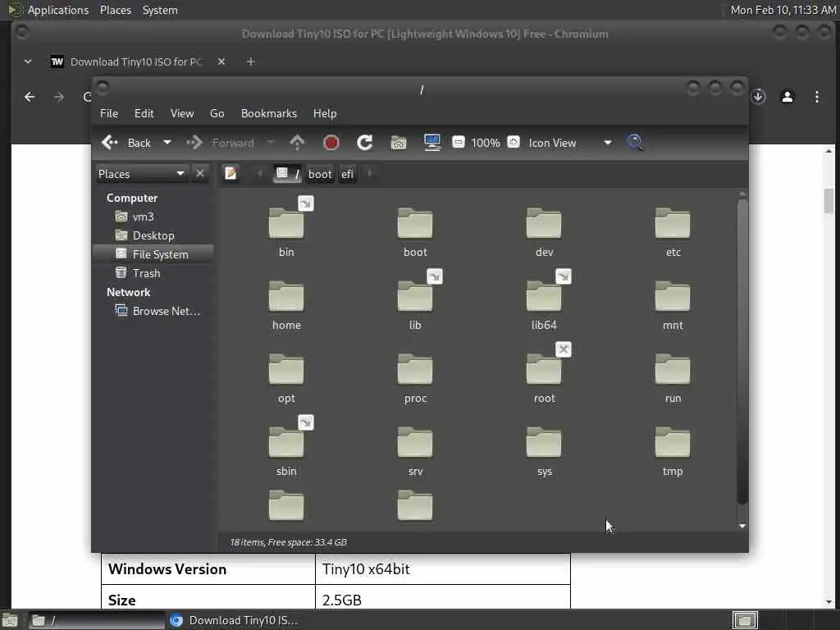Select the sbin folder icon
Screen dimensions: 840x630
point(286,443)
